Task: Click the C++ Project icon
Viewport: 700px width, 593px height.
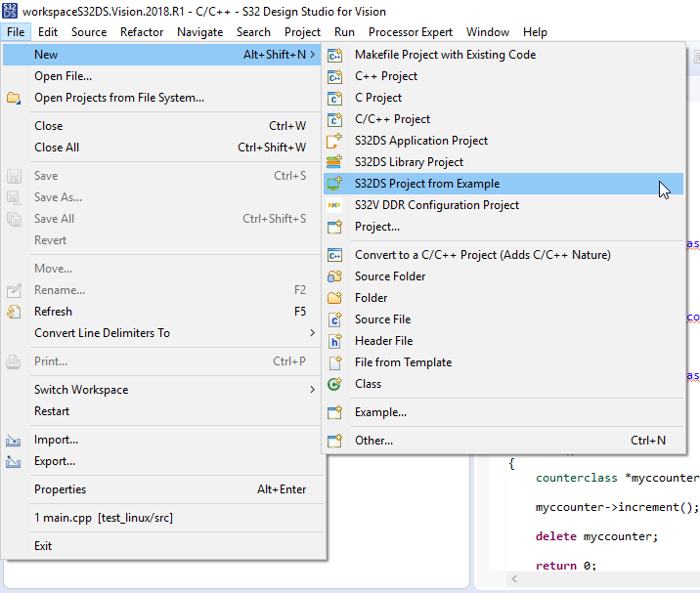Action: pyautogui.click(x=334, y=76)
